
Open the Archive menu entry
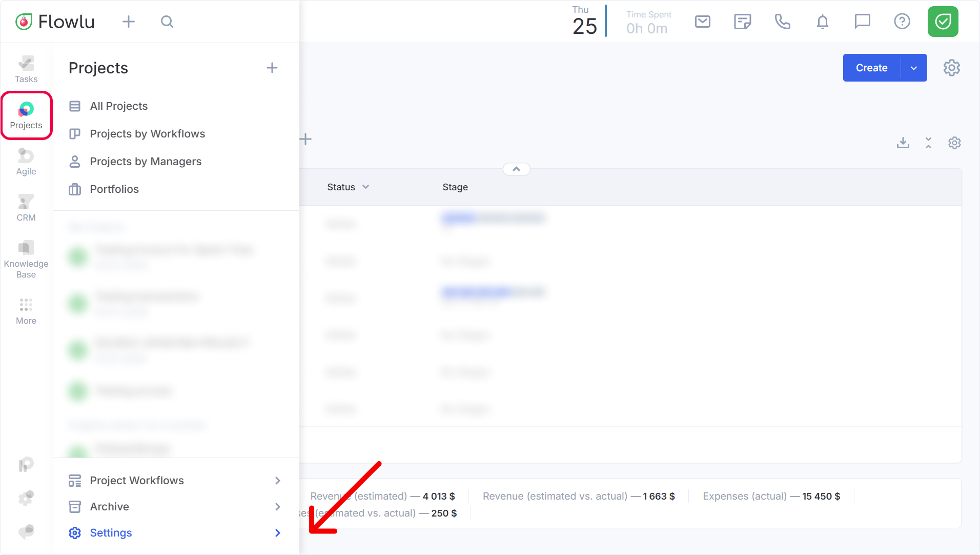[x=109, y=507]
